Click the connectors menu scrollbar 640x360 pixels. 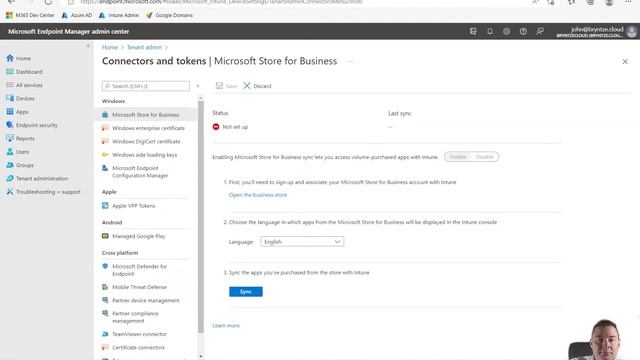point(200,216)
